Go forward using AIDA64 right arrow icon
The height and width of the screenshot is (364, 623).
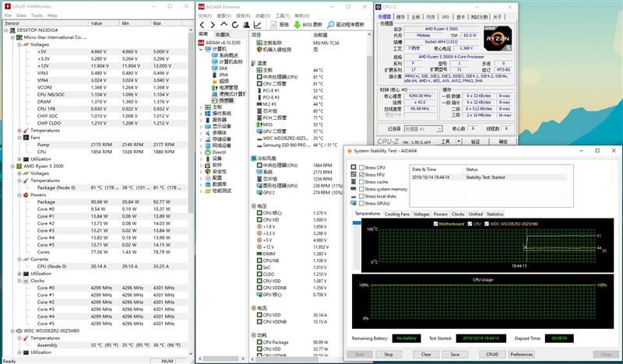click(213, 25)
